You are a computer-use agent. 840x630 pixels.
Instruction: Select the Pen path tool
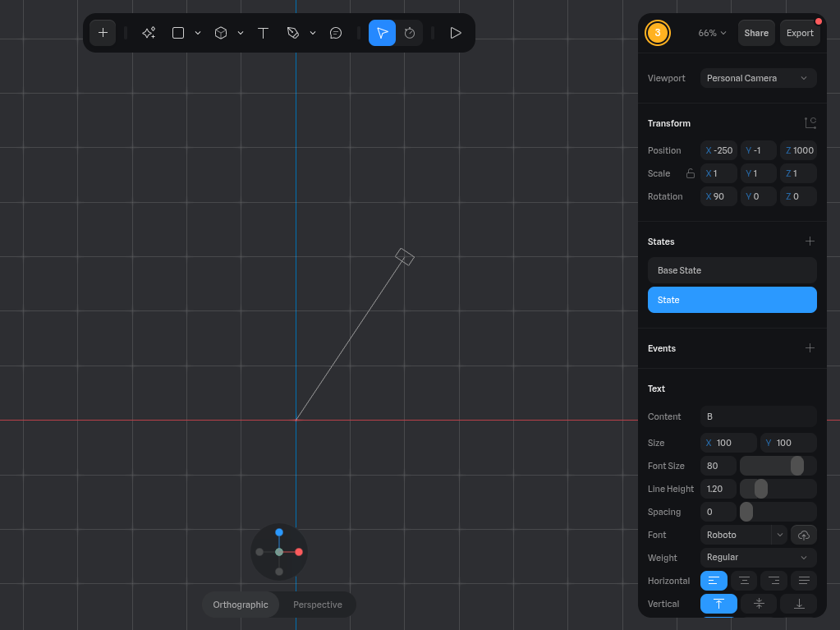293,33
